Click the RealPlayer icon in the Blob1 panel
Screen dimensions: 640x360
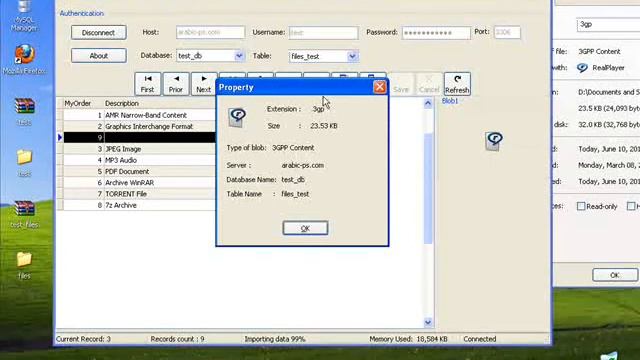coord(494,141)
